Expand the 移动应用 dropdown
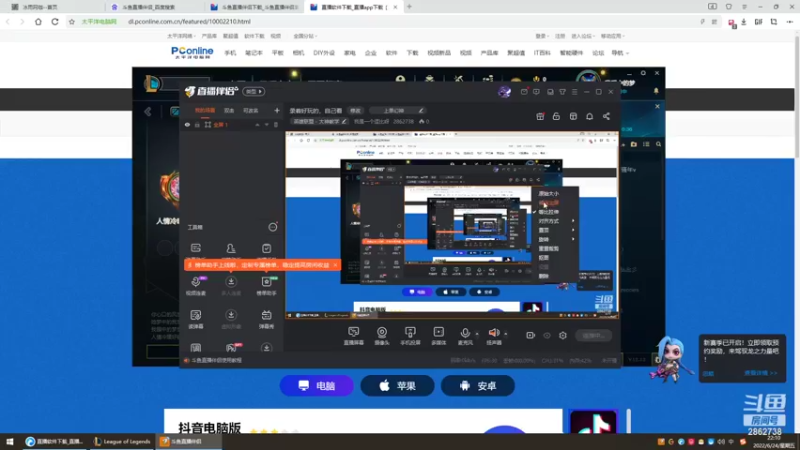Viewport: 800px width, 450px height. click(x=613, y=36)
